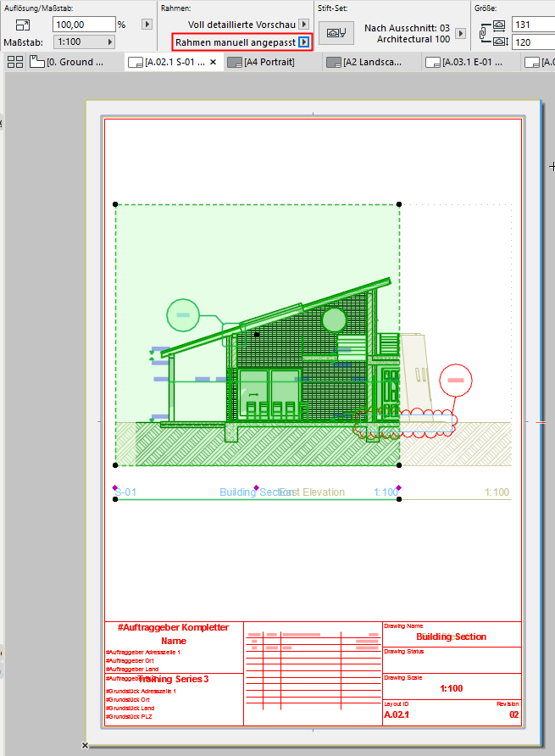Select the red section marker circle

coord(456,381)
